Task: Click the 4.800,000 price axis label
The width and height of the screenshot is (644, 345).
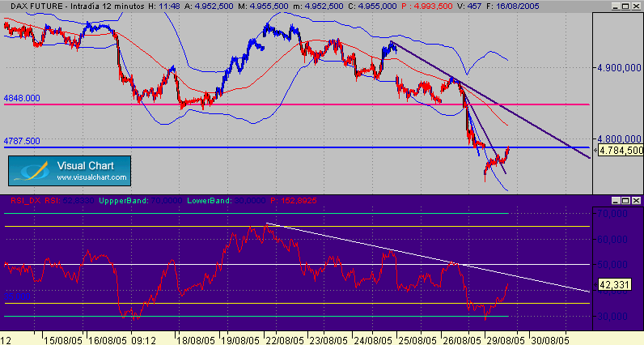Action: click(x=619, y=139)
